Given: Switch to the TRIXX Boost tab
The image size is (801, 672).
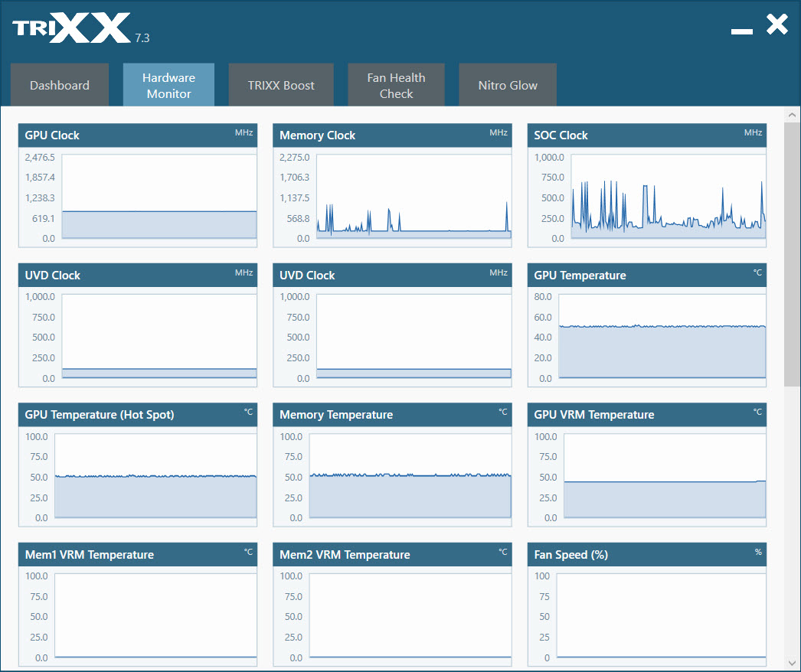Looking at the screenshot, I should [x=281, y=85].
